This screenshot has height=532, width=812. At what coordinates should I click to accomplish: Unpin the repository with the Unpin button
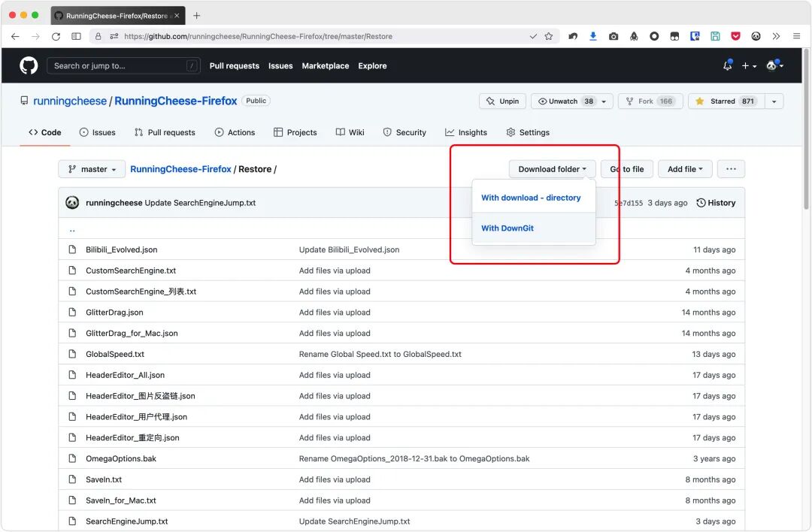point(502,101)
